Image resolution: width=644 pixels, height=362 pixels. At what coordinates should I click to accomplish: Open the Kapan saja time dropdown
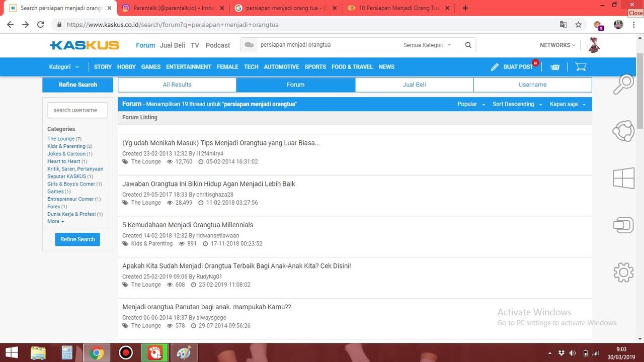[x=568, y=104]
